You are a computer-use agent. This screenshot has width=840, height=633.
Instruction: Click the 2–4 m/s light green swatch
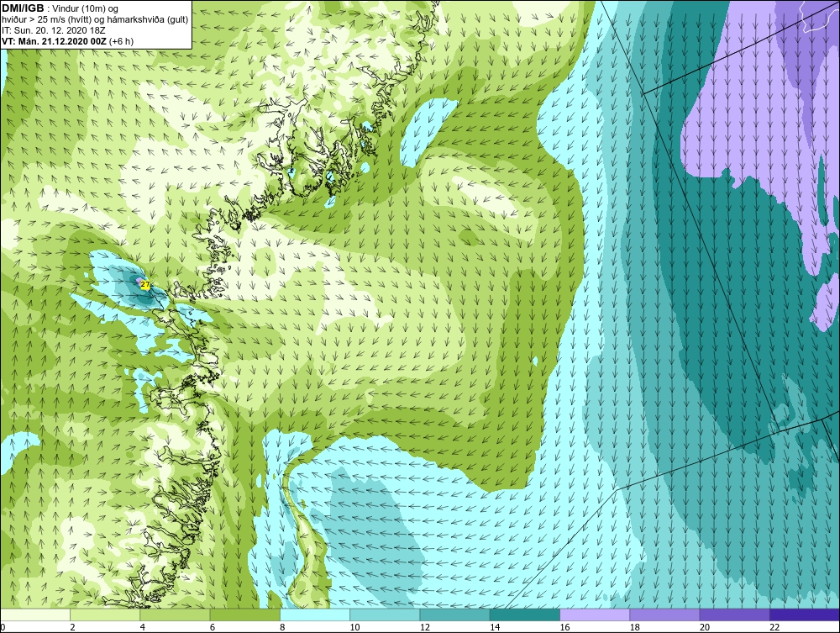click(x=105, y=615)
